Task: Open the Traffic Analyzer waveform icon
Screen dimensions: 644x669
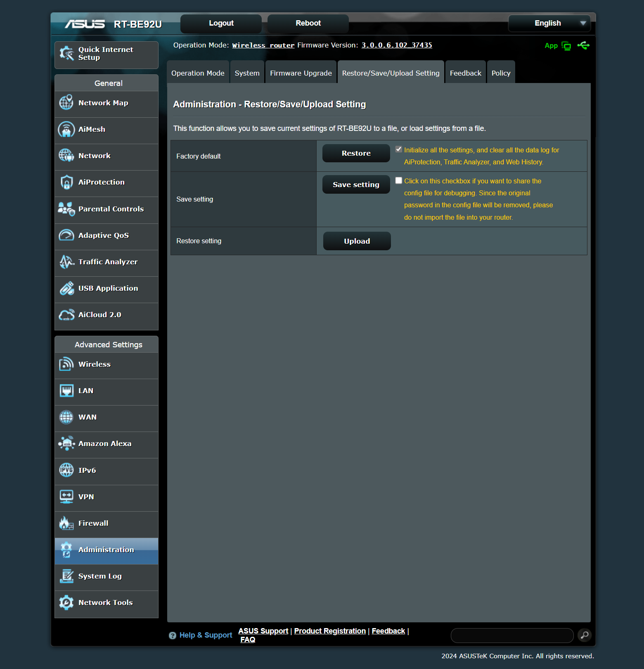Action: pyautogui.click(x=66, y=262)
